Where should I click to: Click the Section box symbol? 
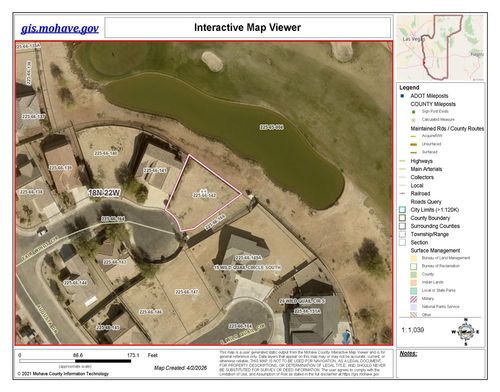click(x=403, y=242)
